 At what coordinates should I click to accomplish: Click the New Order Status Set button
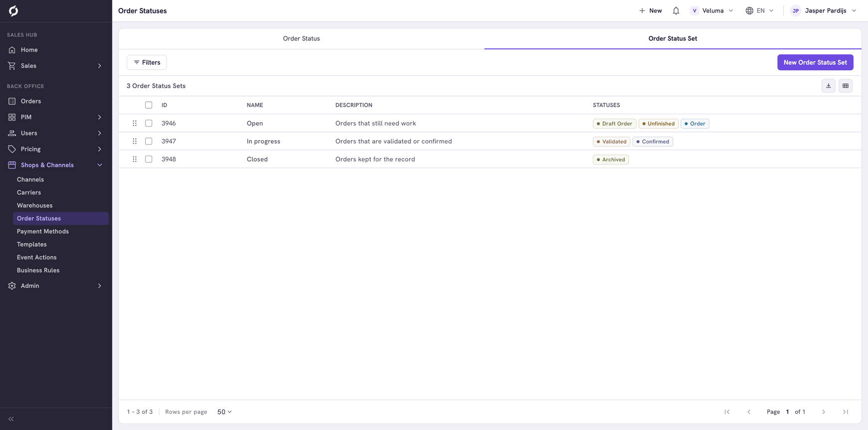(x=815, y=62)
